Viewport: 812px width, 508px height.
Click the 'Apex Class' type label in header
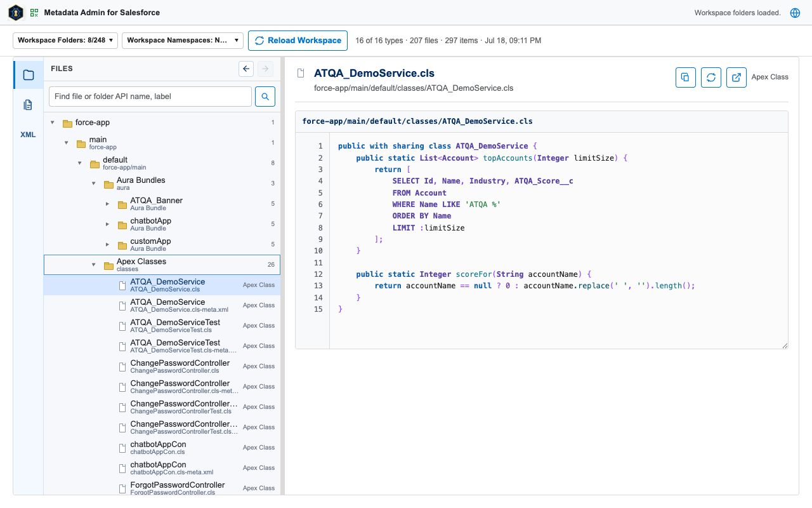tap(770, 77)
